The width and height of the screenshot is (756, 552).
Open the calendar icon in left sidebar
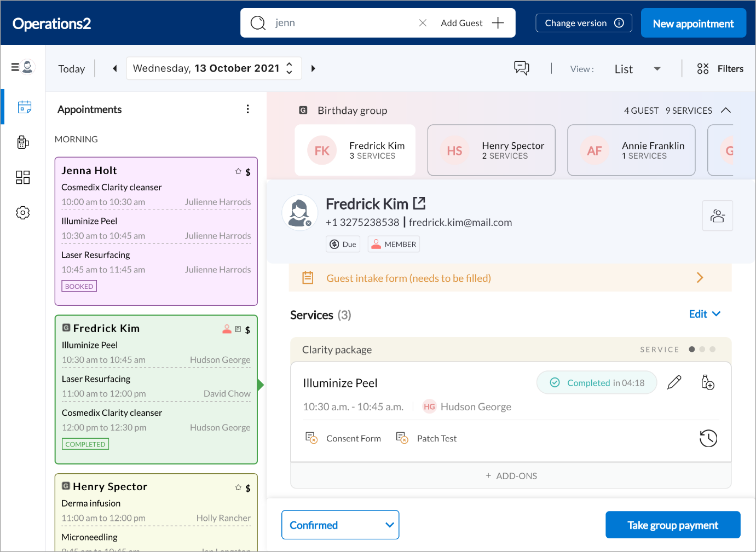click(x=24, y=107)
